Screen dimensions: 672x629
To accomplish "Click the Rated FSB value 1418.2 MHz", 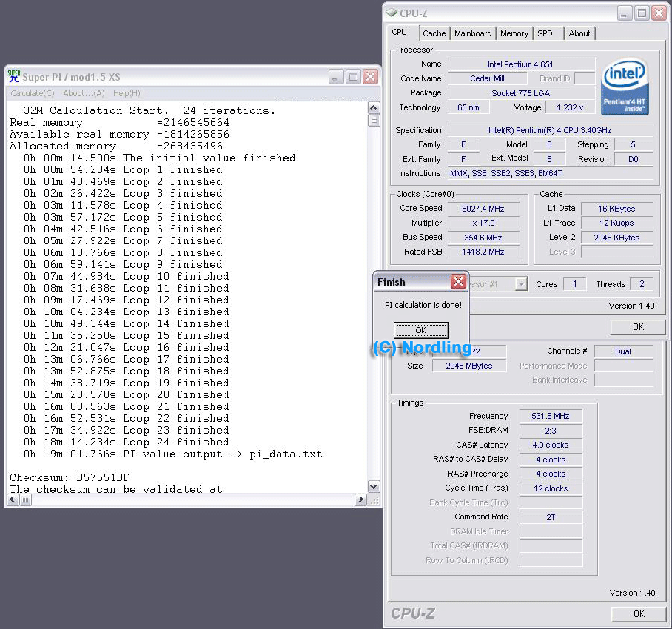I will 483,252.
